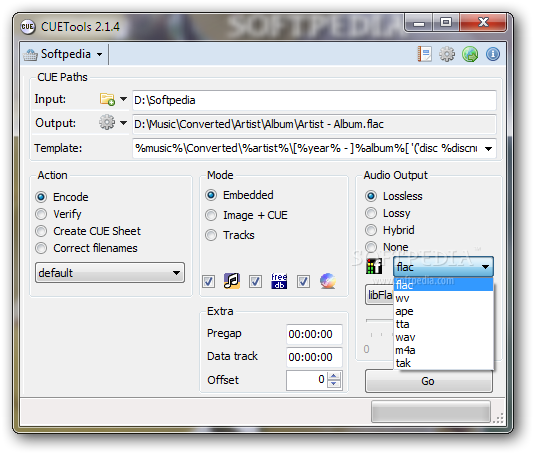This screenshot has width=534, height=454.
Task: Select Create CUE Sheet action
Action: tap(88, 231)
